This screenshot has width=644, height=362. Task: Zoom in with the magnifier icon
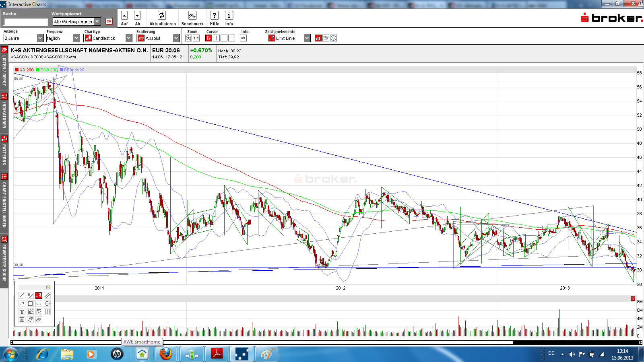tap(188, 38)
